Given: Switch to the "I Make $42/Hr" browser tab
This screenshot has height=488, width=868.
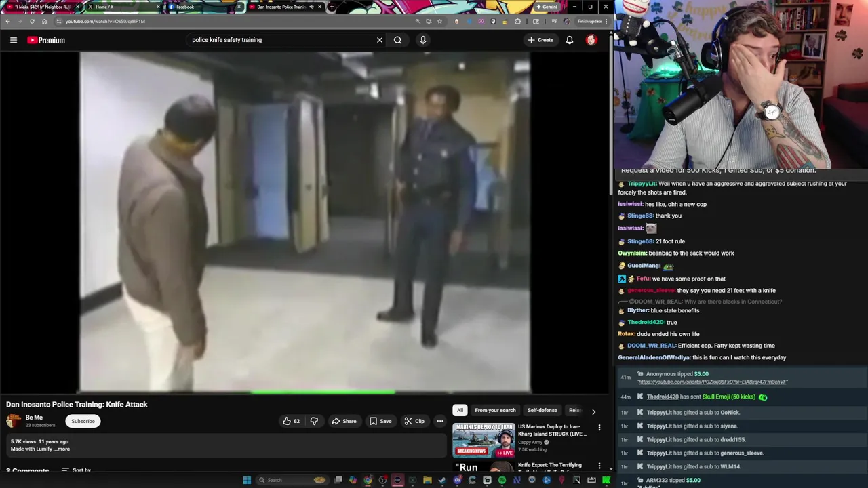Looking at the screenshot, I should [x=42, y=7].
